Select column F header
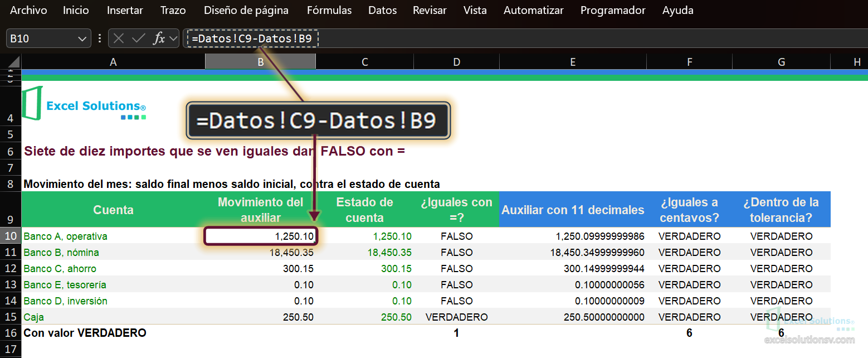 [690, 62]
